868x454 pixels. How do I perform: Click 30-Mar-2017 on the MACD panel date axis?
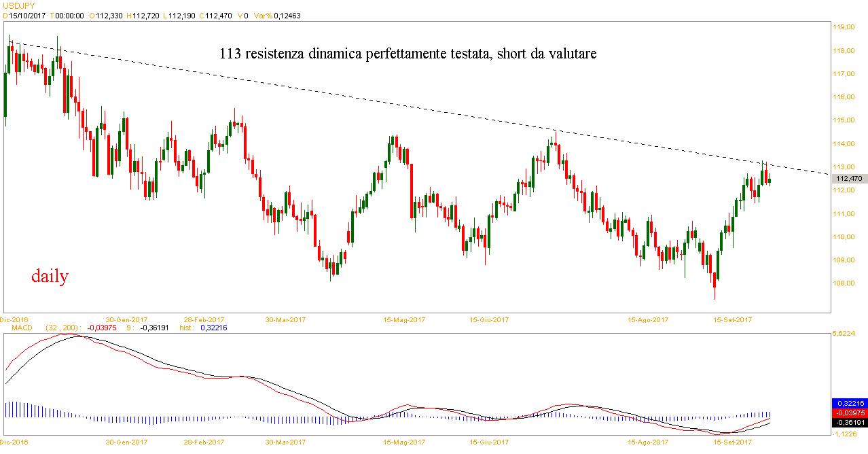pyautogui.click(x=285, y=442)
